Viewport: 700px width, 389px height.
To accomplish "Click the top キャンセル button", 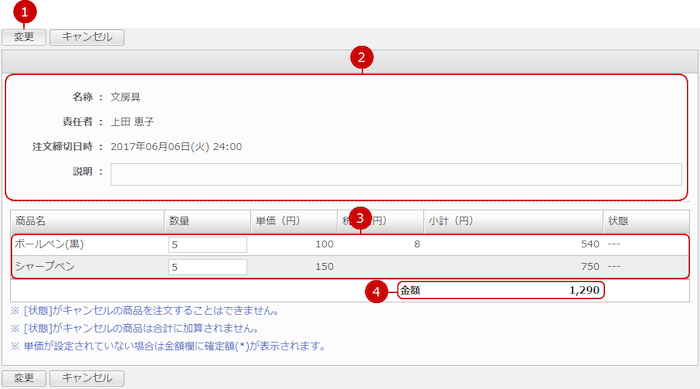I will pos(87,37).
